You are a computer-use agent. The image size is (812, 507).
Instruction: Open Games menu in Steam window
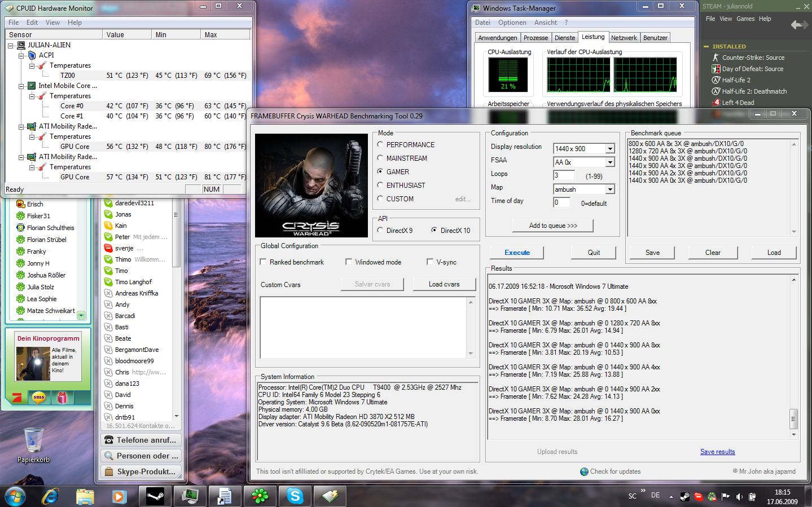pos(745,19)
